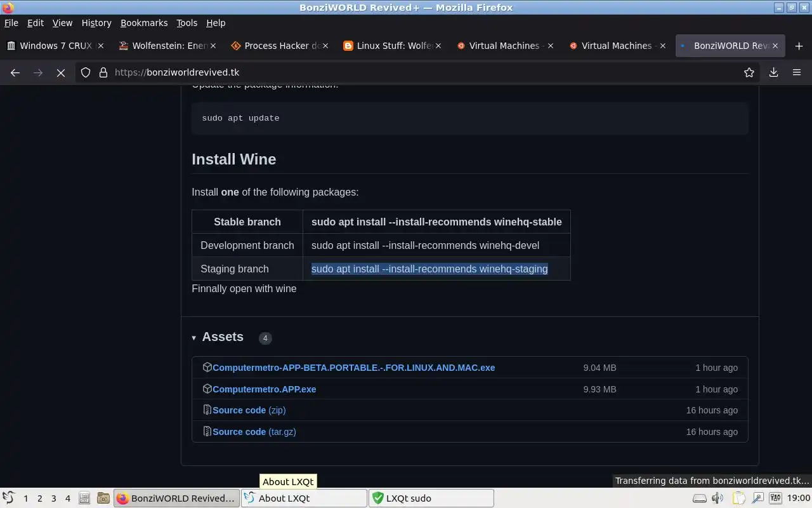This screenshot has height=508, width=812.
Task: Open the file manager icon in the taskbar
Action: (84, 498)
